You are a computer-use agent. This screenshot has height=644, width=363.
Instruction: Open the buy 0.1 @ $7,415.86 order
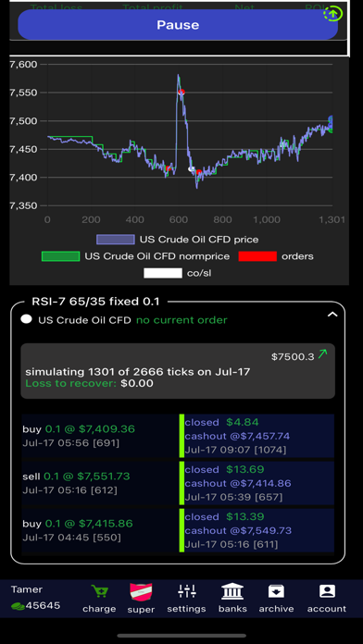click(100, 530)
